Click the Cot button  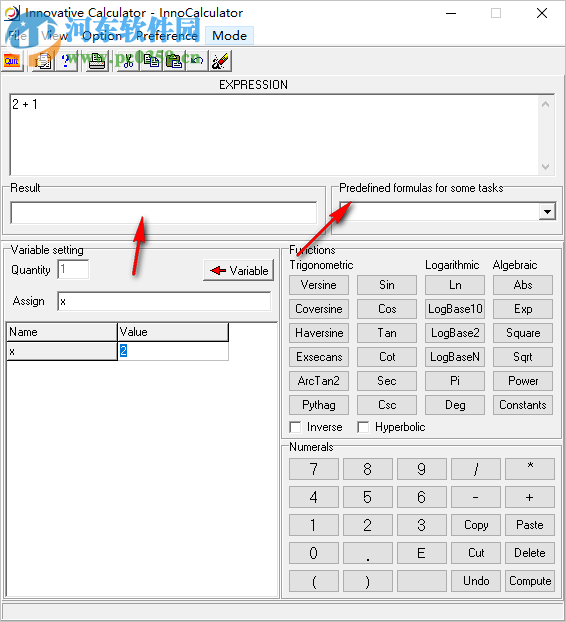[387, 357]
